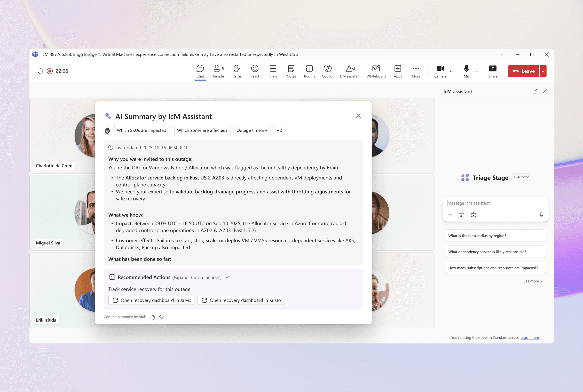Image resolution: width=583 pixels, height=392 pixels.
Task: Click Open recovery dashboard in Jarvis
Action: 151,300
